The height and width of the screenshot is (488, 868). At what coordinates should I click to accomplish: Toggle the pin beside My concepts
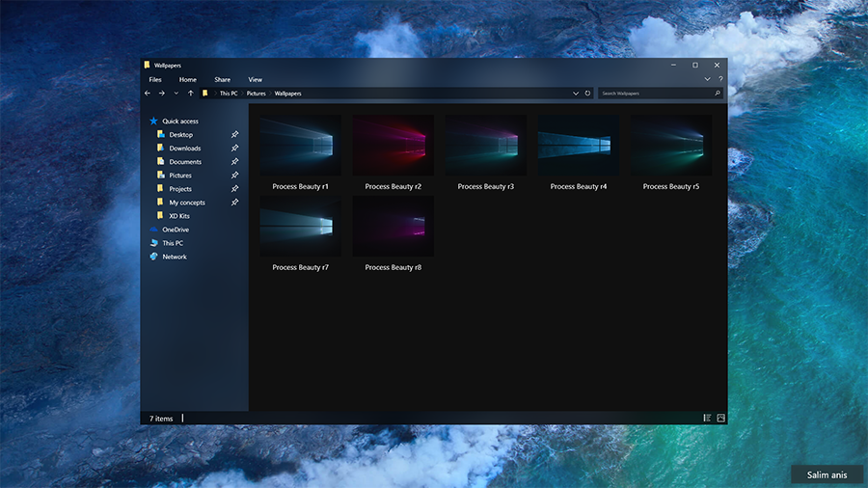coord(235,203)
